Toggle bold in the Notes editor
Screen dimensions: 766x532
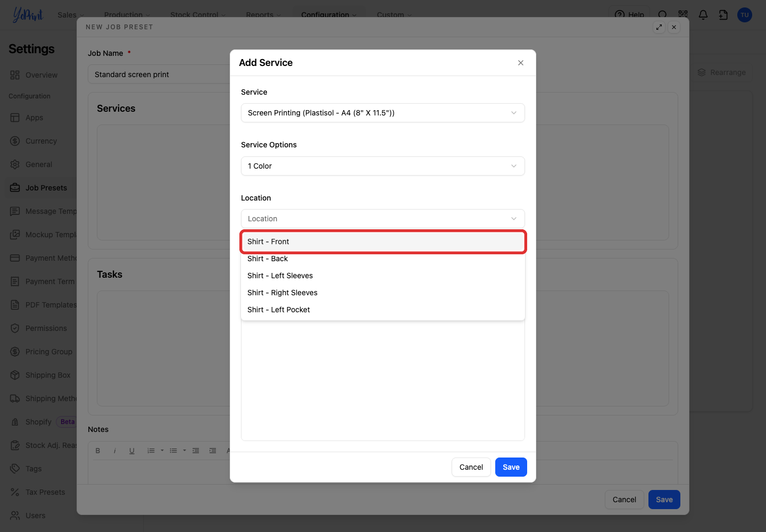[98, 451]
